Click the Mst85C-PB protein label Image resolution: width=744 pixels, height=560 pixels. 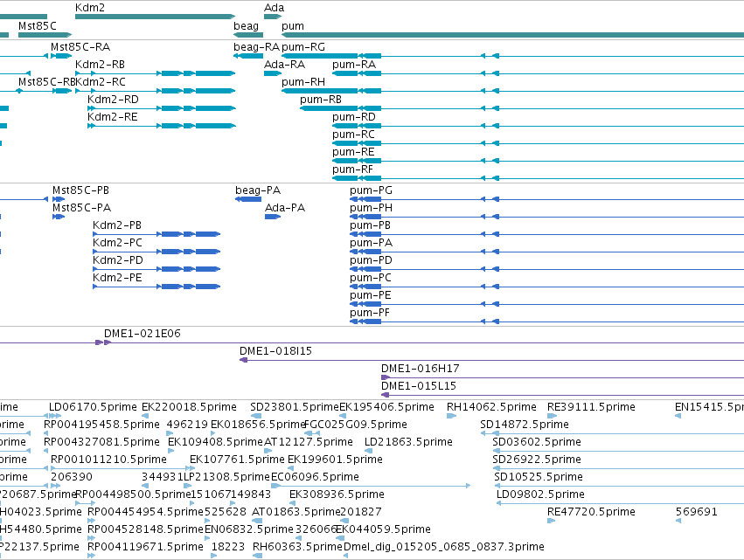[80, 190]
